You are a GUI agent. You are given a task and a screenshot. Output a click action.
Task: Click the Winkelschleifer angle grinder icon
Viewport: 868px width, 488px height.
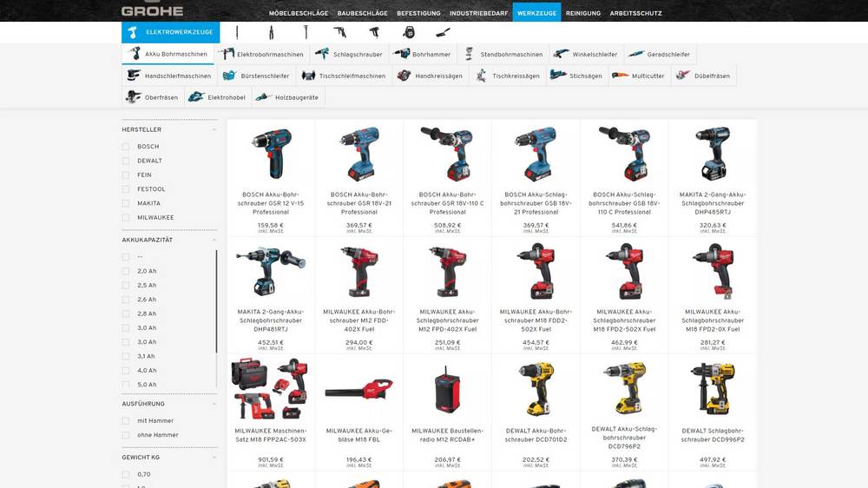click(x=561, y=55)
